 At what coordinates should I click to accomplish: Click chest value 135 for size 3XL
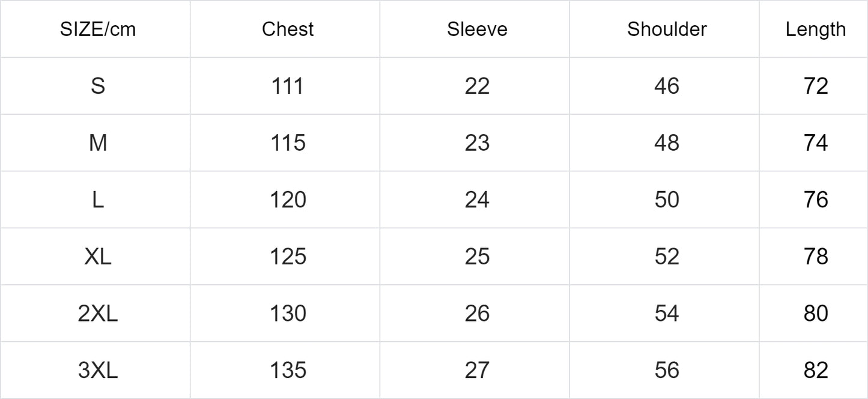pos(288,370)
